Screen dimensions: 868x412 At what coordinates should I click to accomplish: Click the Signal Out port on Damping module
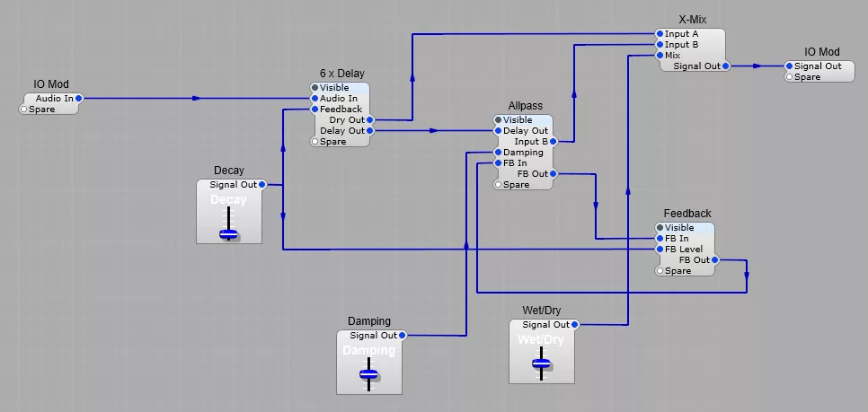pos(403,336)
